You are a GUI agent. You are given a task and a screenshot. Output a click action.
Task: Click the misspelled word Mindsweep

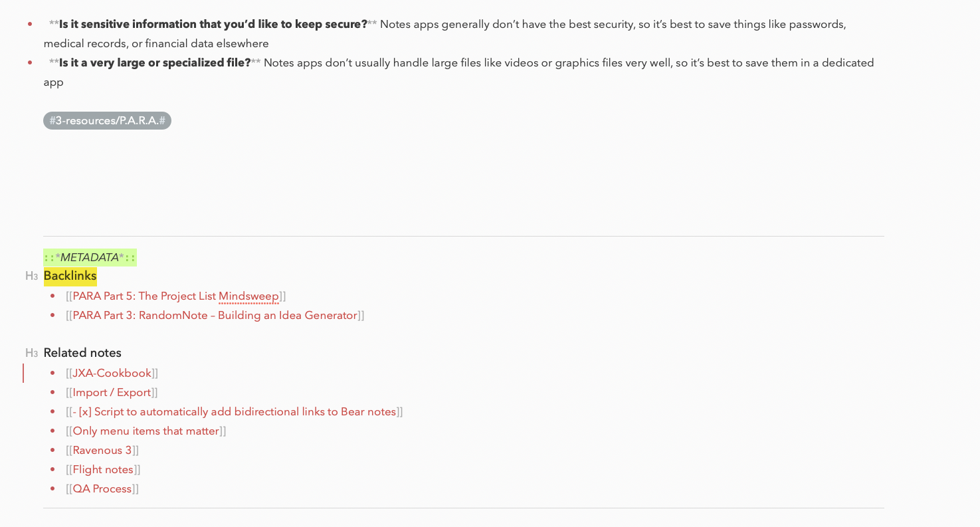(248, 296)
